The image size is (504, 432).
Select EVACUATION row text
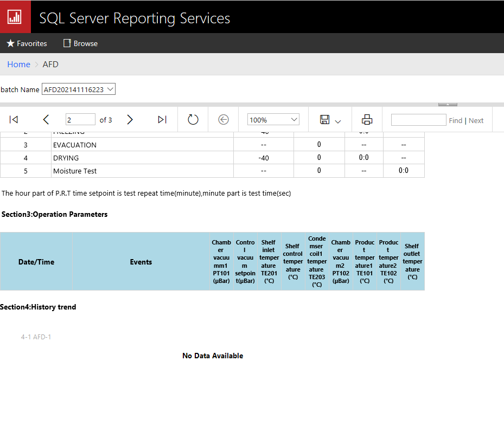click(x=74, y=145)
